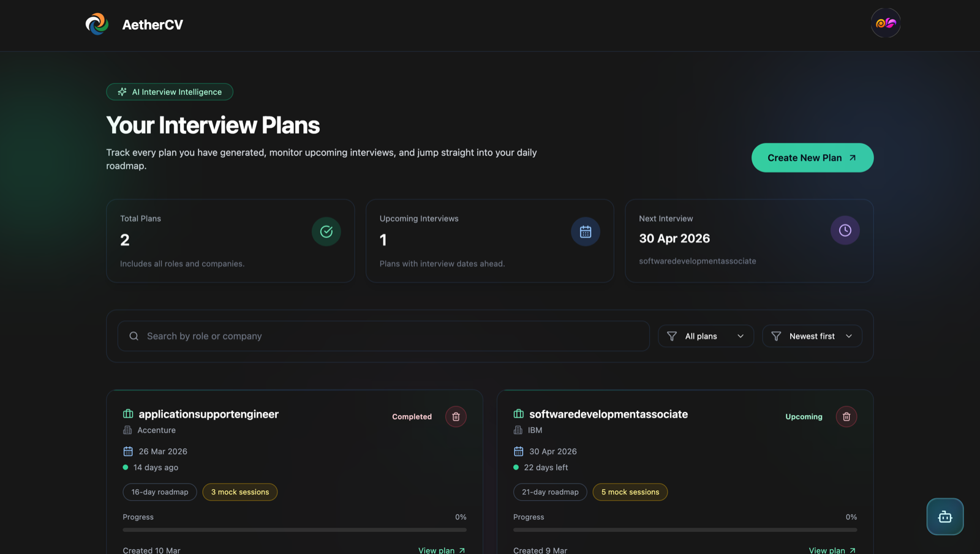Click the Total Plans count 2
The image size is (980, 554).
pos(125,240)
